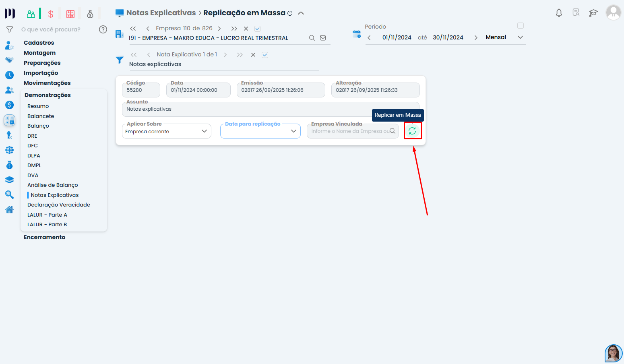Open the Mensal period type dropdown
Screen dimensions: 624x364
point(504,37)
